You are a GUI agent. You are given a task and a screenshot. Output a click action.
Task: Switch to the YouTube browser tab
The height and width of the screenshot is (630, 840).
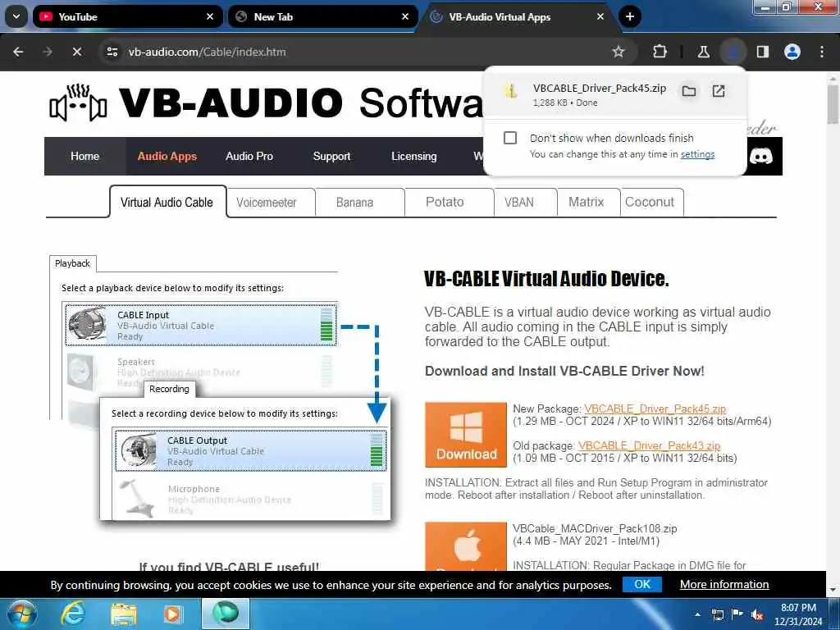[127, 16]
